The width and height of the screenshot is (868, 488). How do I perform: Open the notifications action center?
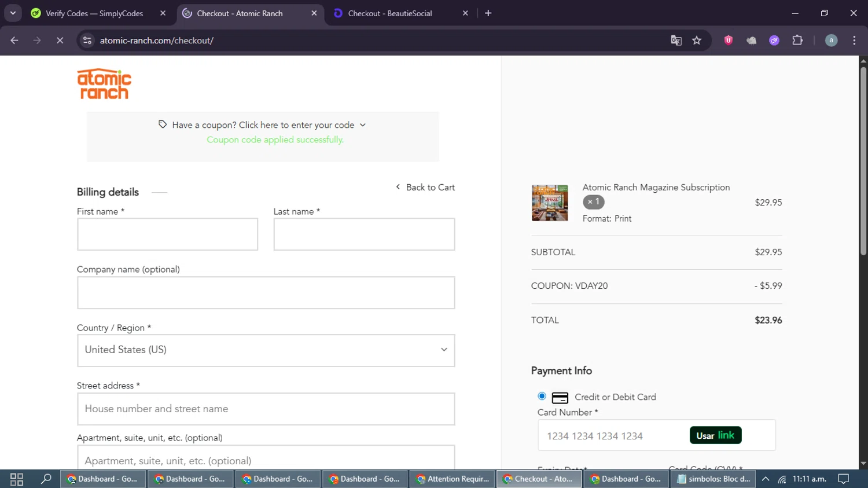[x=844, y=479]
